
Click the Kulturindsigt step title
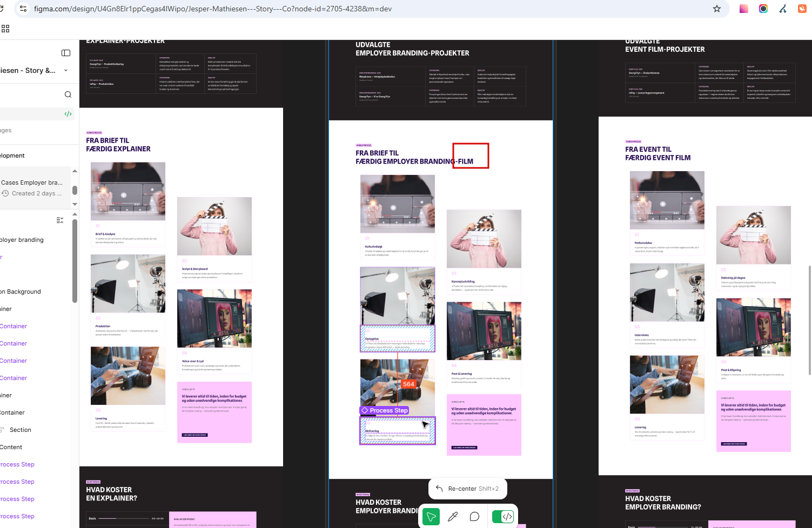coord(373,247)
